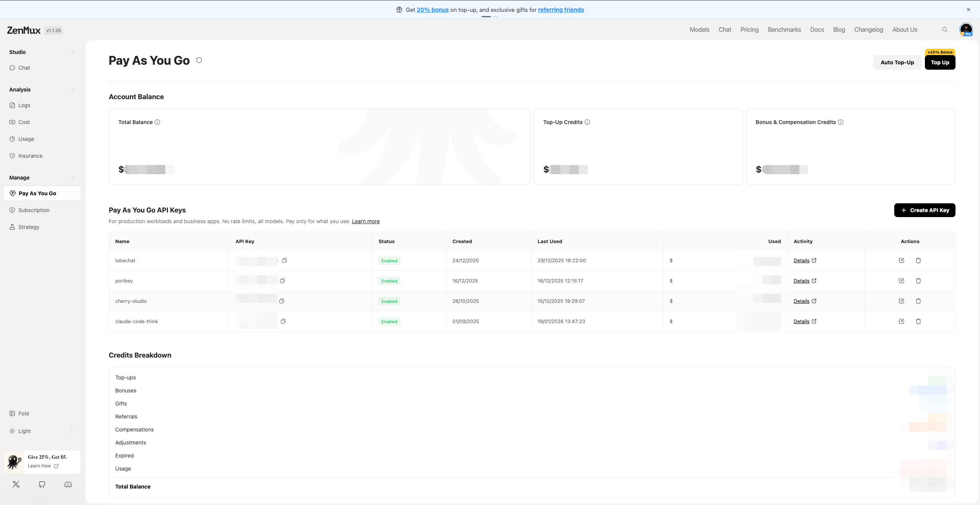Copy the lobechat API key
This screenshot has width=980, height=505.
(x=284, y=260)
